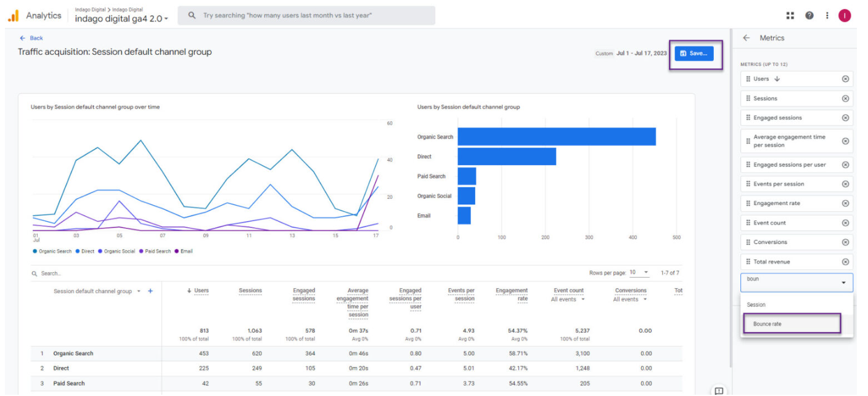This screenshot has width=868, height=396.
Task: Click the Session category label in suggestions
Action: (756, 305)
